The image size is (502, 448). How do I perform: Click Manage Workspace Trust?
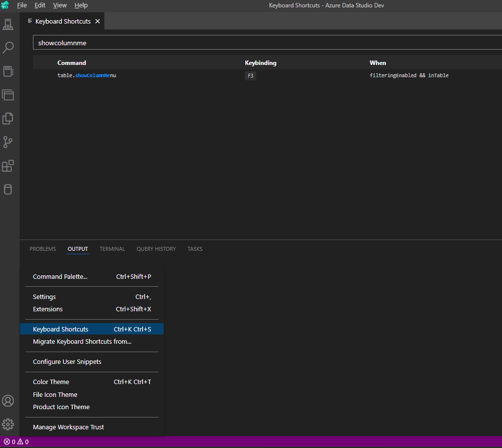click(x=68, y=427)
